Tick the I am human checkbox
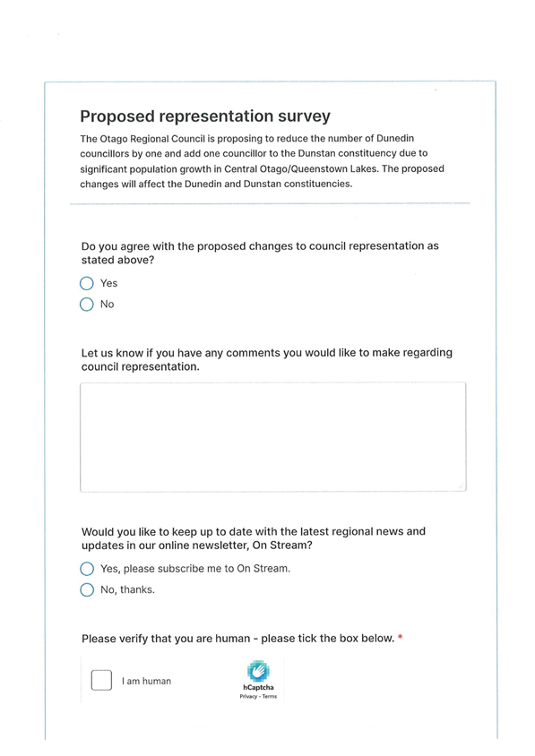This screenshot has width=535, height=756. point(101,680)
